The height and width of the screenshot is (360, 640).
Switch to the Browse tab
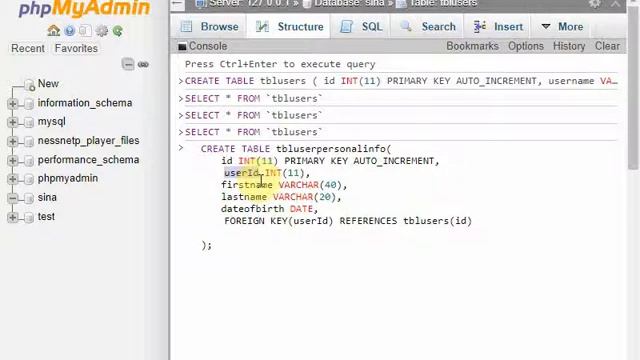click(x=209, y=27)
